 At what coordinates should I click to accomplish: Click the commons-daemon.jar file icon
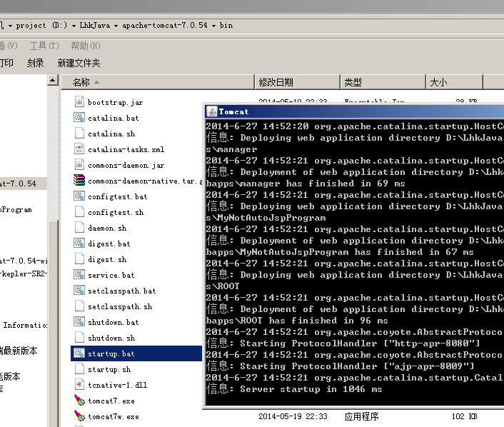pos(79,165)
